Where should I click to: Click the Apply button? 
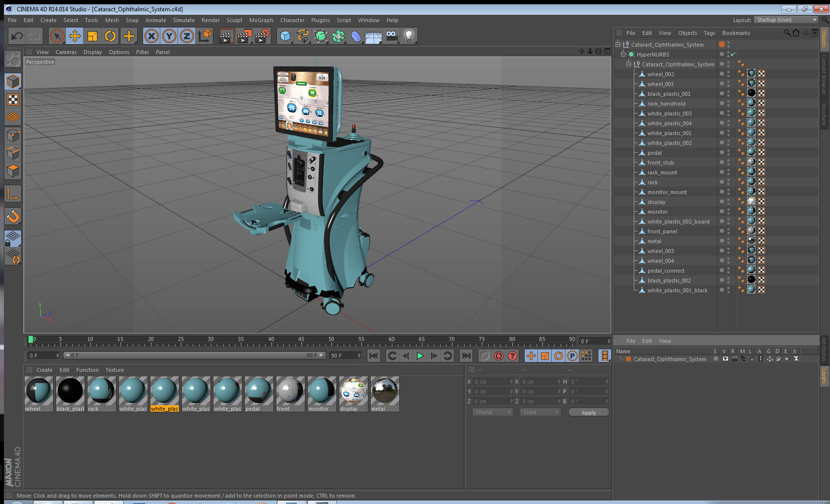tap(589, 413)
